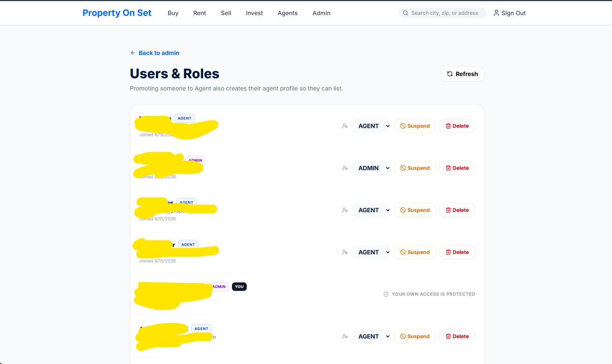Refresh the users list
Image resolution: width=612 pixels, height=364 pixels.
click(462, 74)
